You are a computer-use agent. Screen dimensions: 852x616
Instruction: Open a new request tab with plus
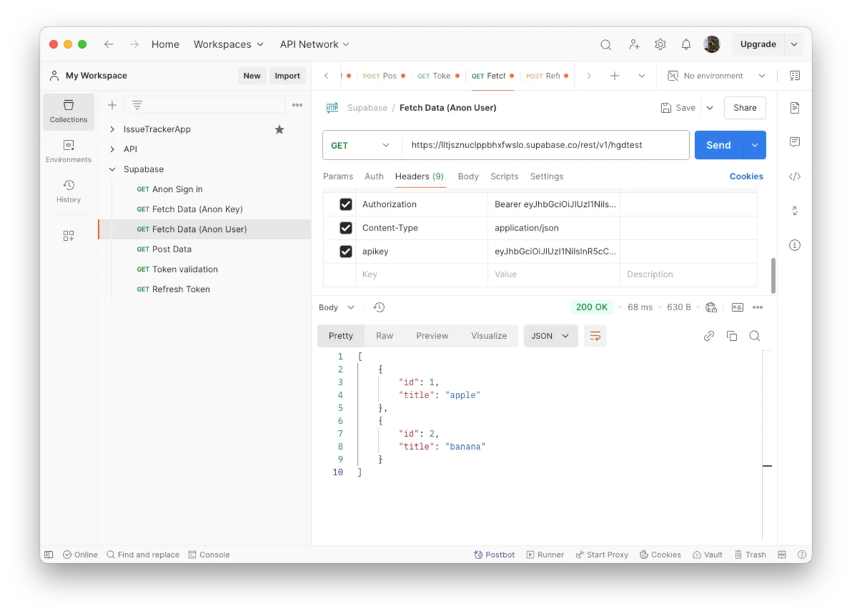pyautogui.click(x=615, y=76)
